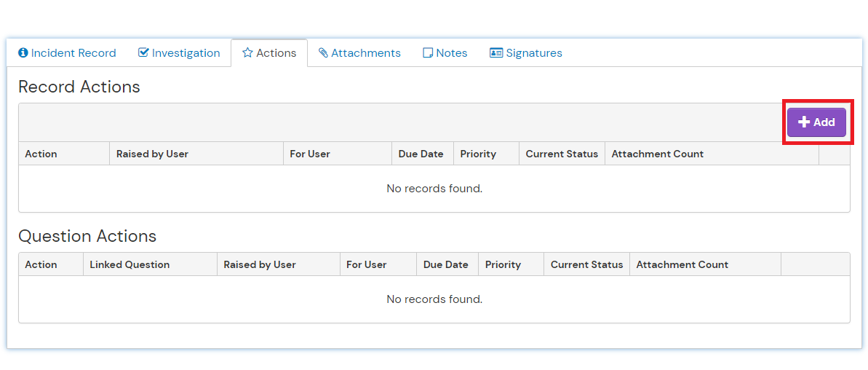Click the paperclip icon on Attachments tab
868x370 pixels.
323,53
